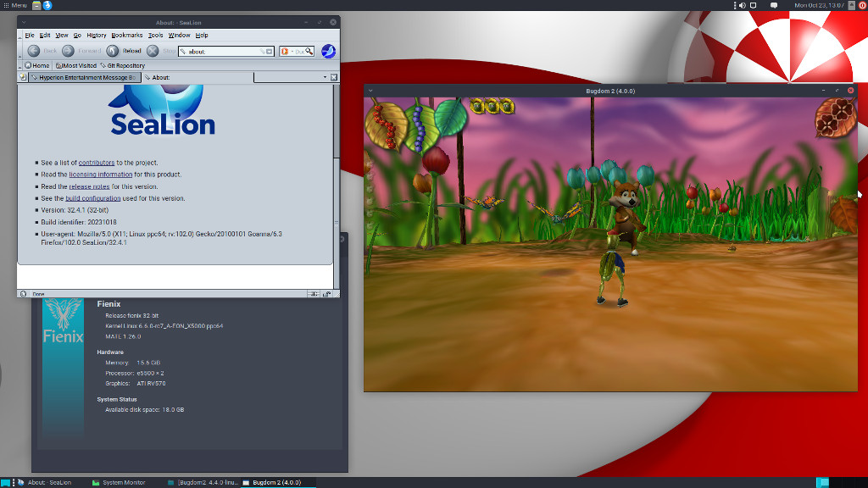Click the Build identifier: 20231018 text

tap(79, 222)
